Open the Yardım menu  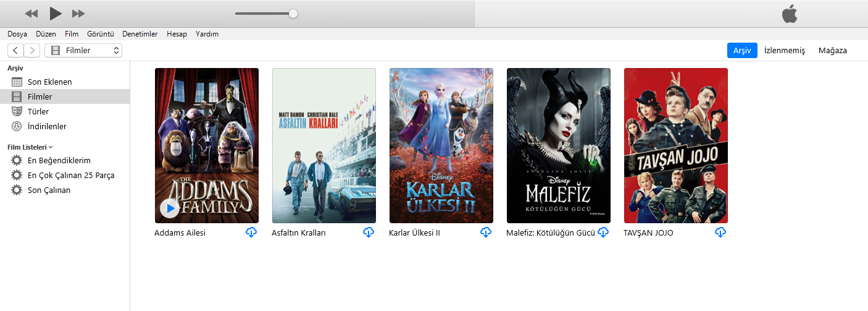pyautogui.click(x=207, y=34)
